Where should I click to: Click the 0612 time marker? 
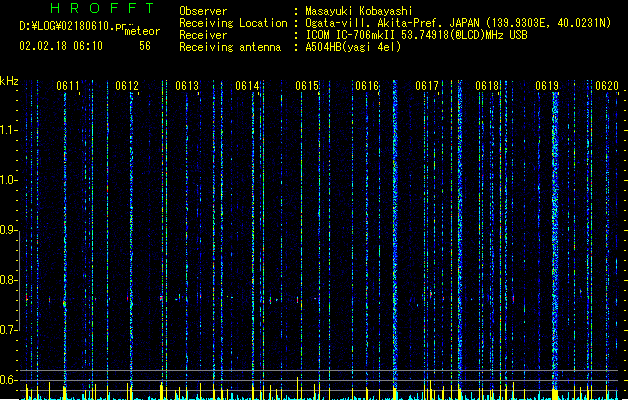(127, 86)
